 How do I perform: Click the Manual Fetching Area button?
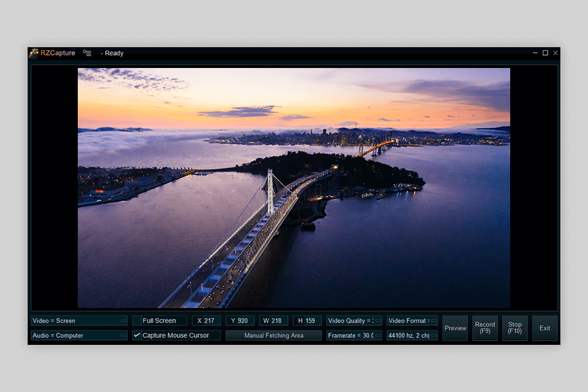[x=274, y=336]
